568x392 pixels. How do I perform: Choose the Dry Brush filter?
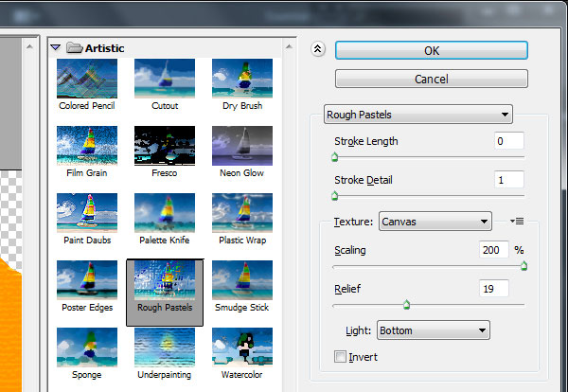[x=242, y=79]
